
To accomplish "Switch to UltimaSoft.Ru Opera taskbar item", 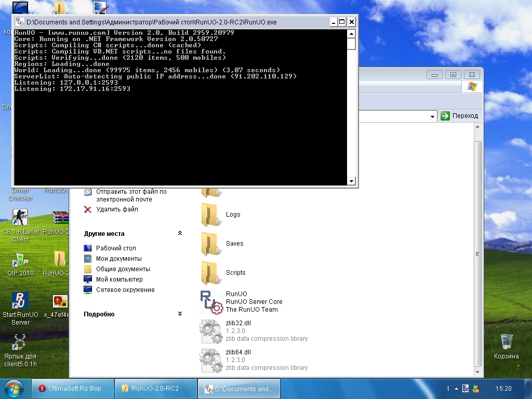I will [x=72, y=389].
